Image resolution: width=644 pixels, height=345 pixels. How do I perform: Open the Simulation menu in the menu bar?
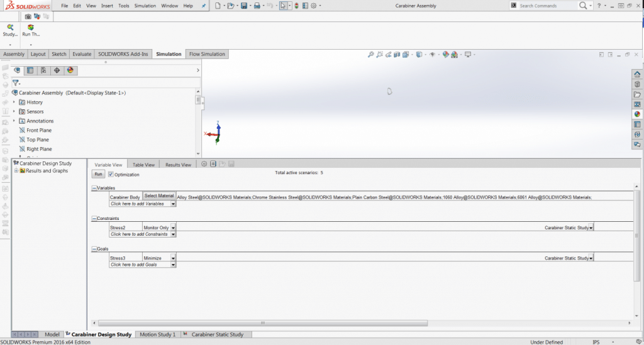(145, 6)
